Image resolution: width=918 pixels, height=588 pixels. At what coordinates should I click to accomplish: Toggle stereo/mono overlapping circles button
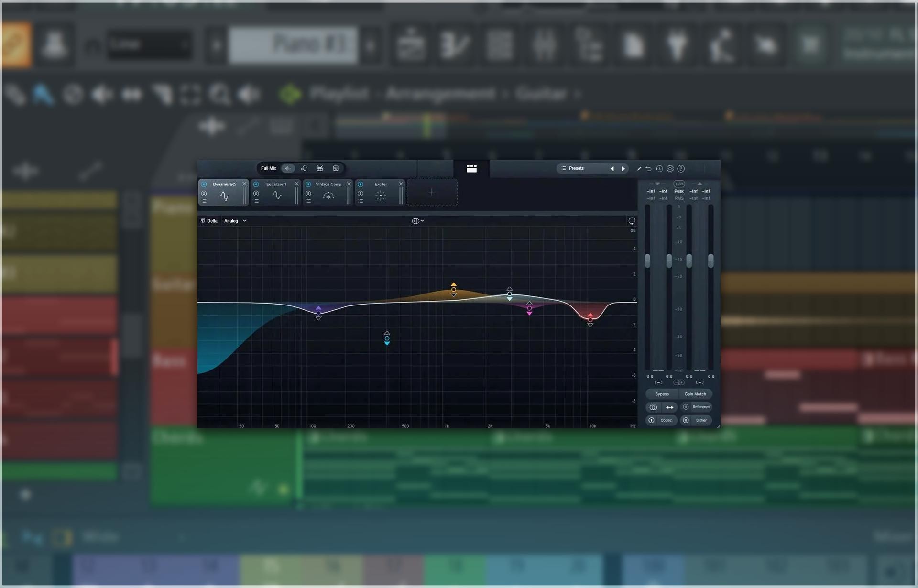[653, 407]
